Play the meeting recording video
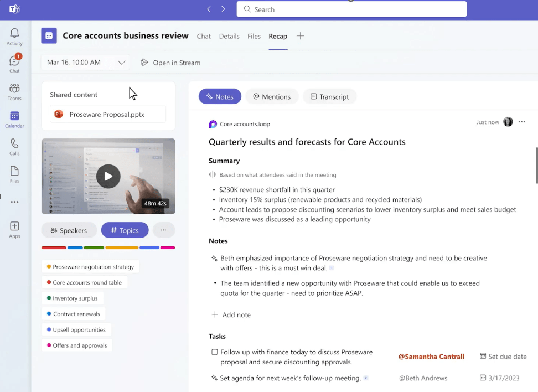Viewport: 538px width, 392px height. 108,176
